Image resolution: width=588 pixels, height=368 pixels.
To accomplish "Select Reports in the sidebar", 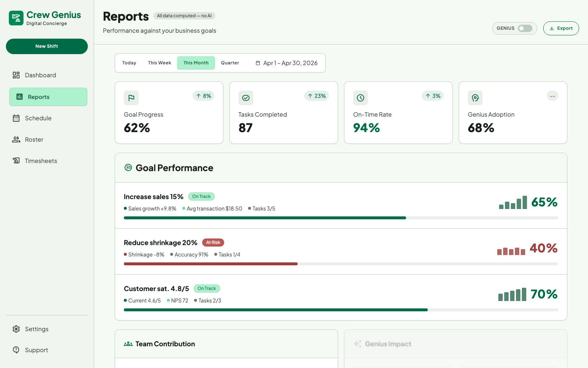I will click(x=48, y=97).
